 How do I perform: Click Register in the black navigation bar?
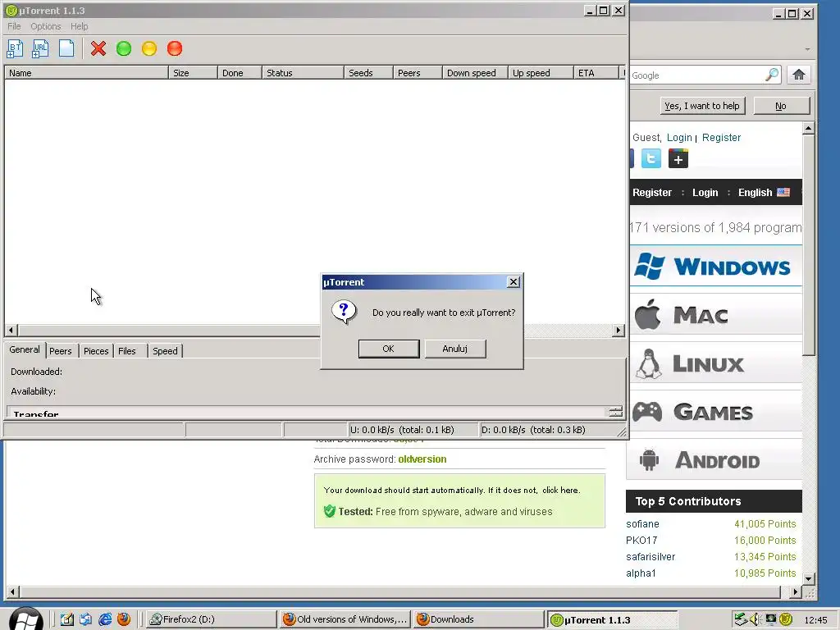(652, 192)
